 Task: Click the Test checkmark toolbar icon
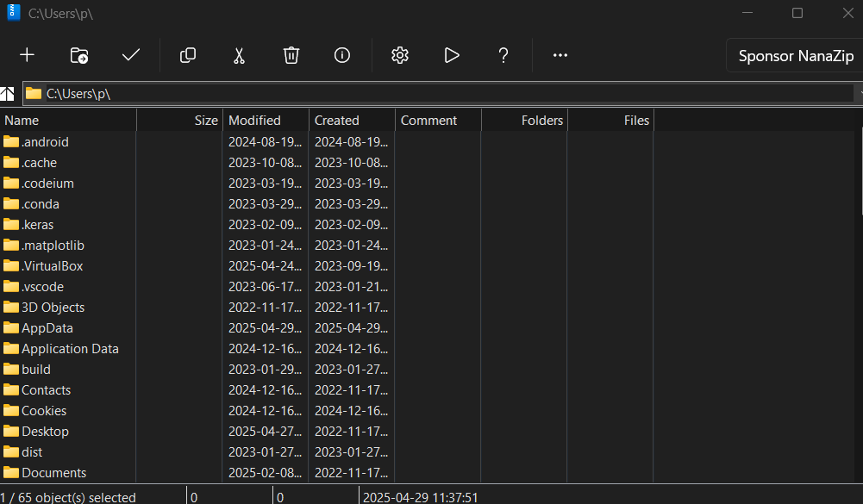click(x=131, y=55)
